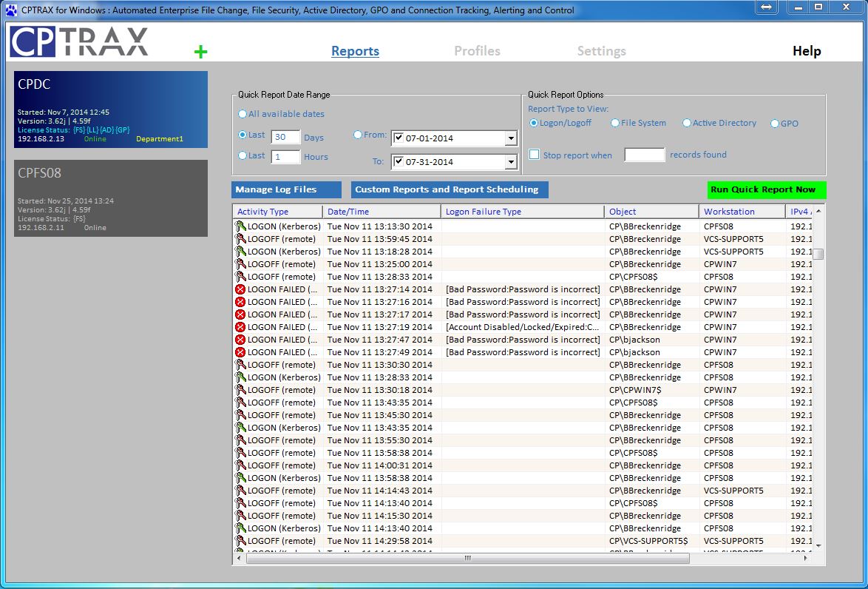Click the paw icon in the title bar
The width and height of the screenshot is (868, 589).
[10, 10]
